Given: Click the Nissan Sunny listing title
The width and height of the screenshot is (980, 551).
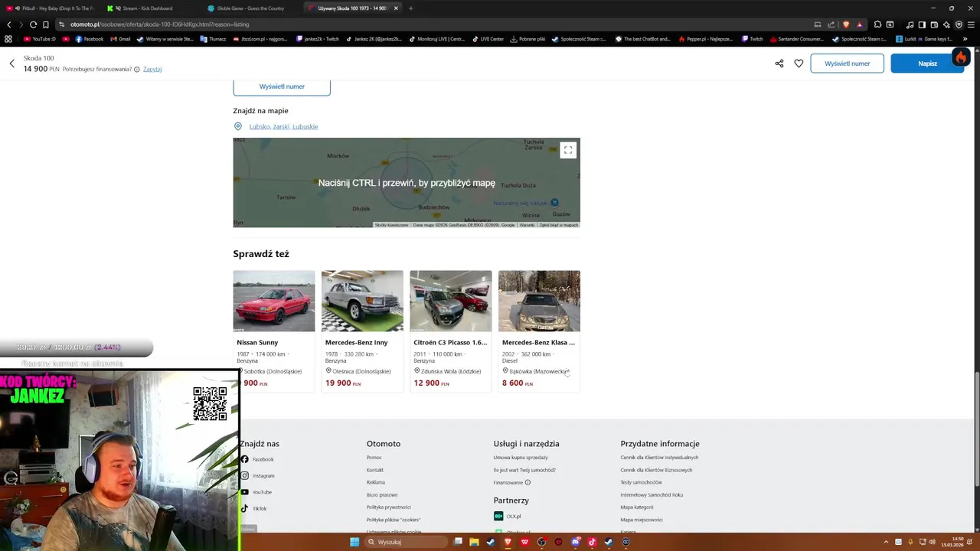Looking at the screenshot, I should [x=257, y=342].
